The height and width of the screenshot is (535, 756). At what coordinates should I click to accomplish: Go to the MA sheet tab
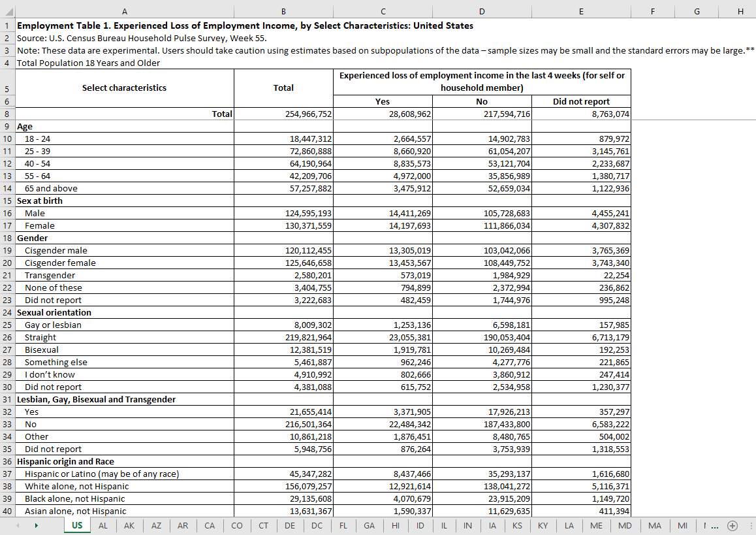tap(655, 525)
